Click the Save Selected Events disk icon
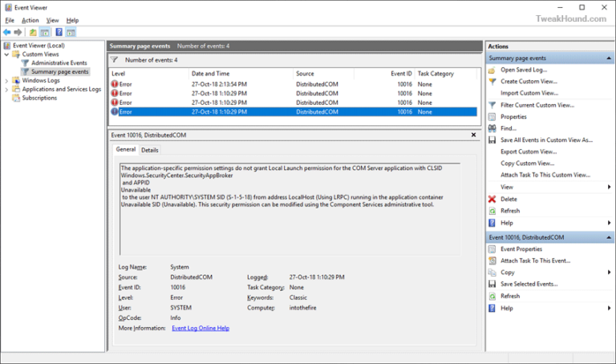 (x=492, y=284)
